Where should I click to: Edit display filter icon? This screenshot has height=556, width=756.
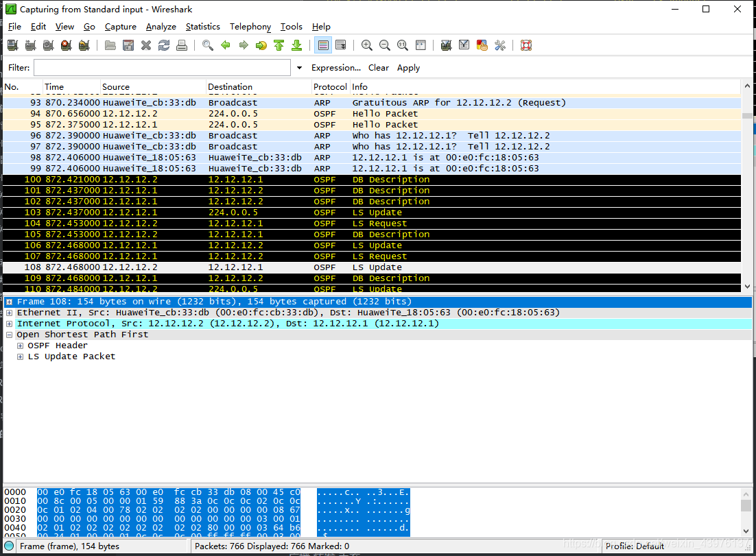tap(464, 45)
